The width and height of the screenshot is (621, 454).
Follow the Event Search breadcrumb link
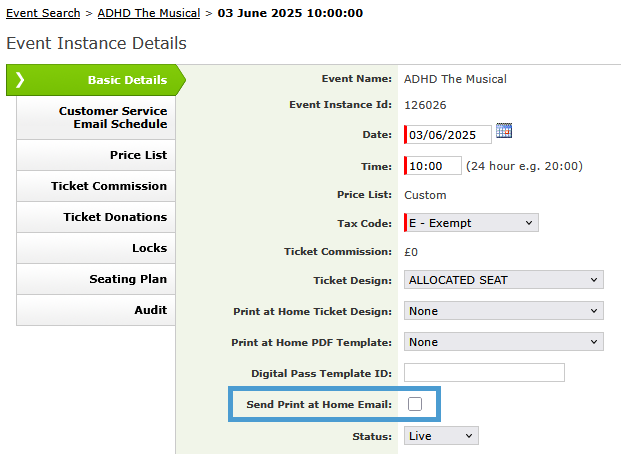[43, 13]
